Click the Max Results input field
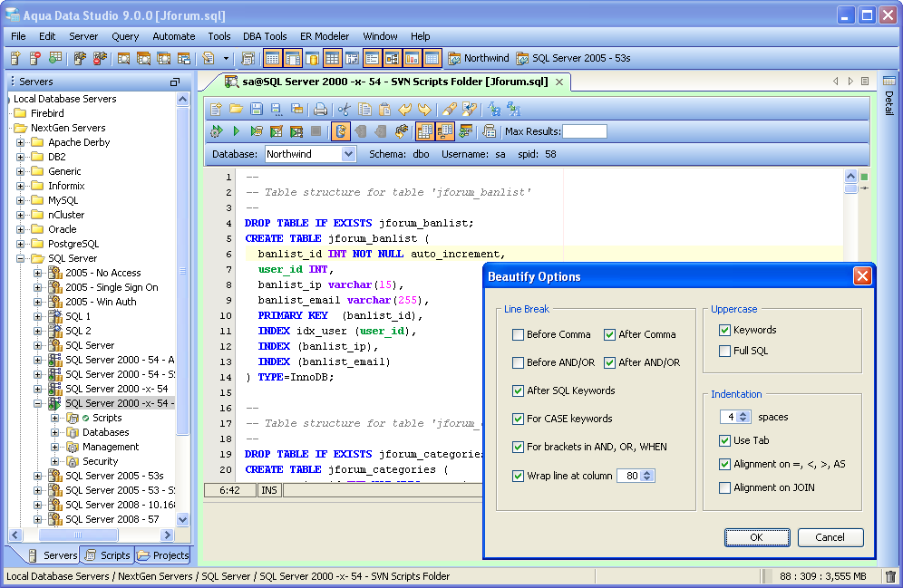 point(585,131)
